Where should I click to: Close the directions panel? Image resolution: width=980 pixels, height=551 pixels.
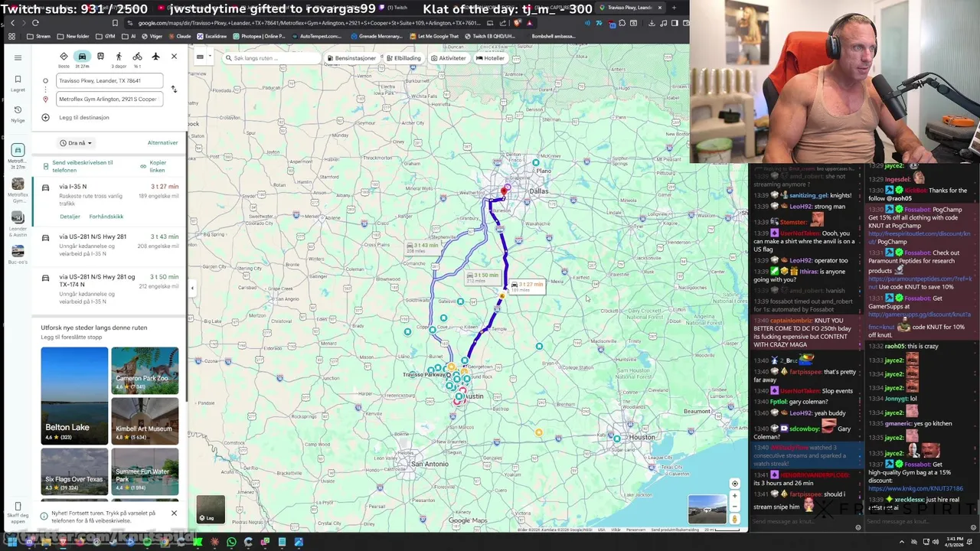[x=174, y=57]
